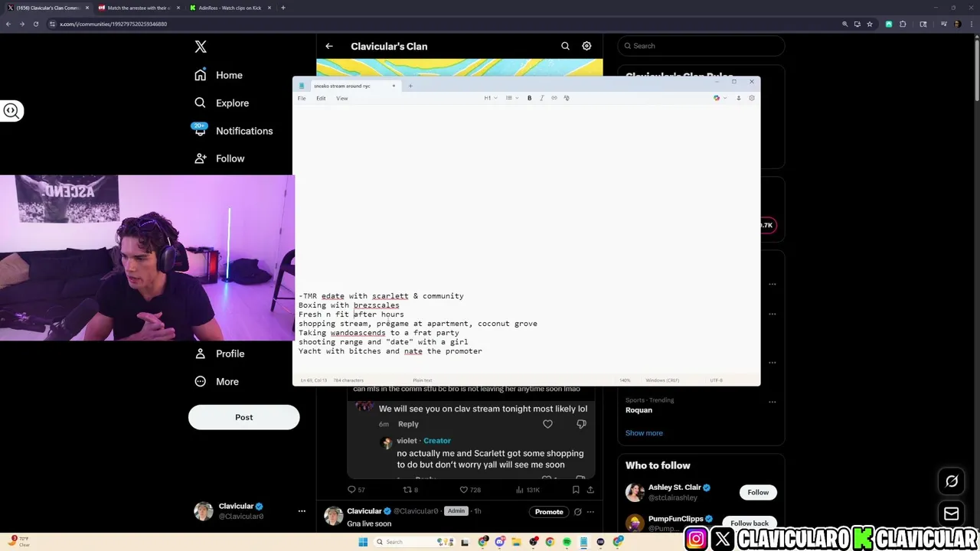Open violet's profile name link

click(407, 441)
